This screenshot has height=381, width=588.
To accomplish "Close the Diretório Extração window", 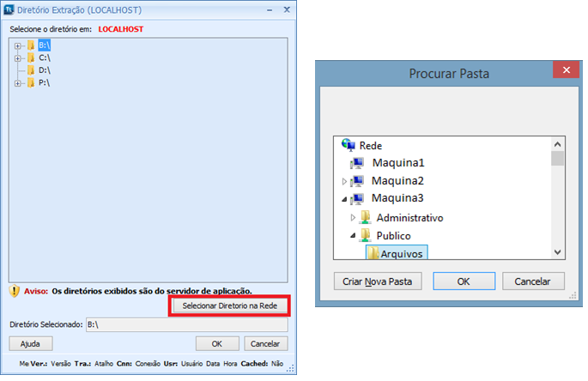I will click(x=287, y=9).
